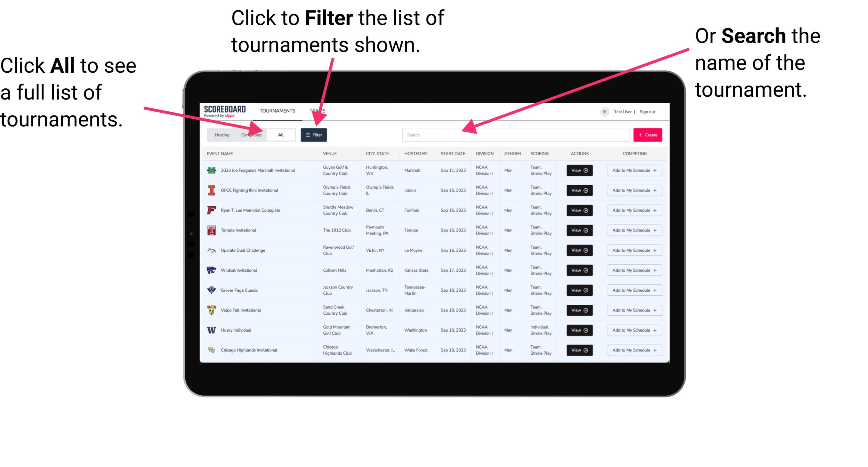Click the Filter button to open filter options
Screen dimensions: 868x467
pos(314,134)
